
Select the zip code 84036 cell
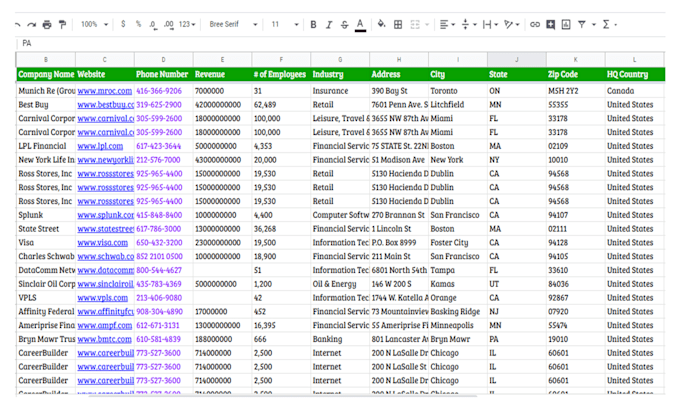pyautogui.click(x=575, y=284)
